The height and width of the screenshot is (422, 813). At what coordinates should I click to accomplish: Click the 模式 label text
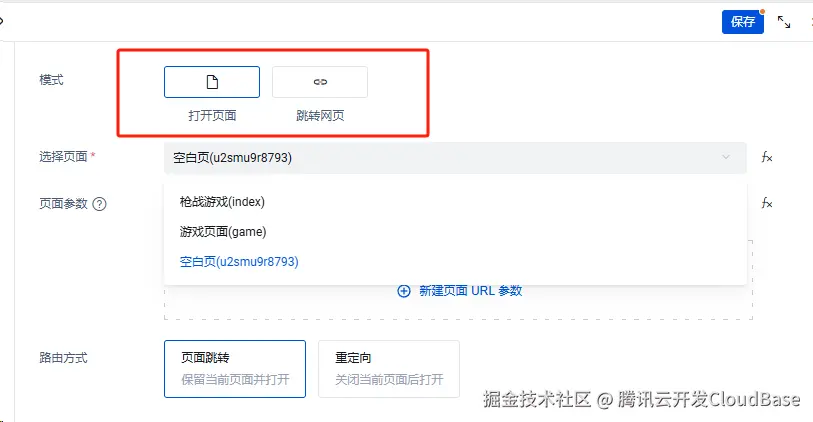pyautogui.click(x=51, y=80)
